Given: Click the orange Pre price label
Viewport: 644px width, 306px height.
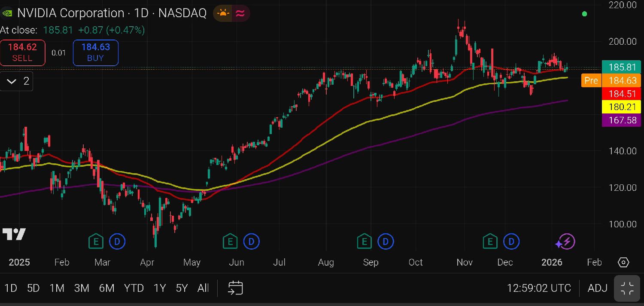Looking at the screenshot, I should (x=591, y=80).
